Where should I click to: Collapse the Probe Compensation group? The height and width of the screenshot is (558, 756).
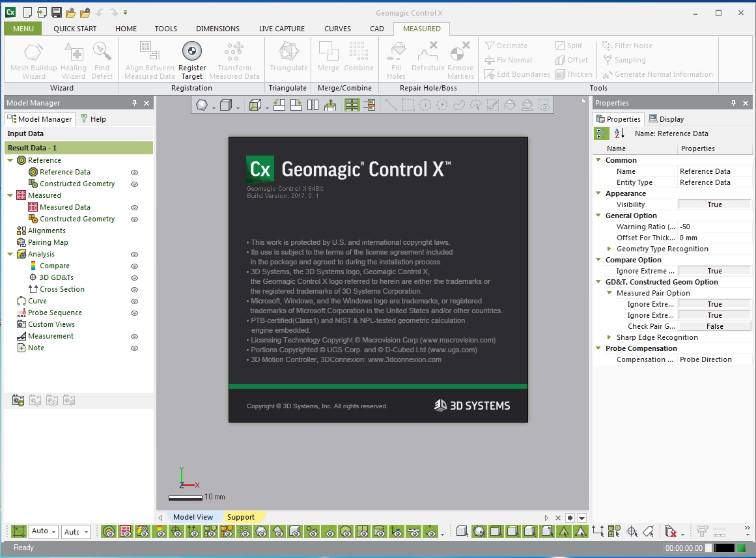tap(598, 348)
